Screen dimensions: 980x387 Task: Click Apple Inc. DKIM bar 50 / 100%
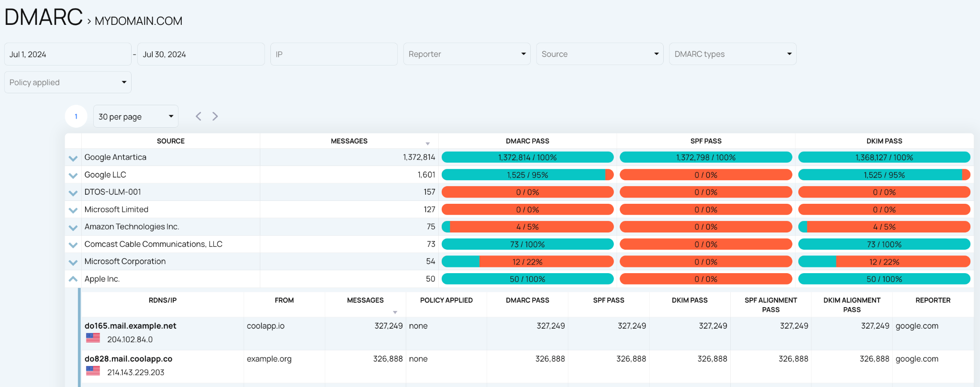coord(884,279)
